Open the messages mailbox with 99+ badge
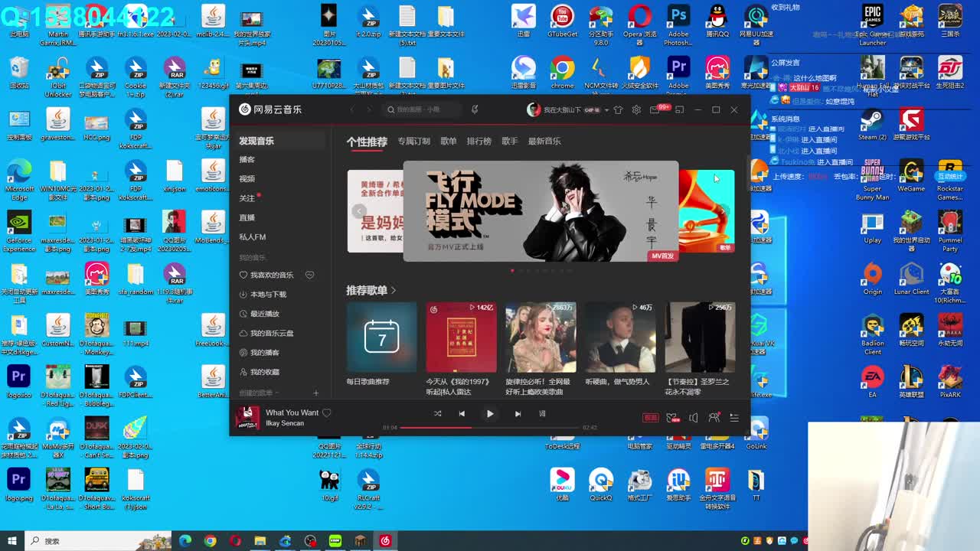 pos(655,110)
